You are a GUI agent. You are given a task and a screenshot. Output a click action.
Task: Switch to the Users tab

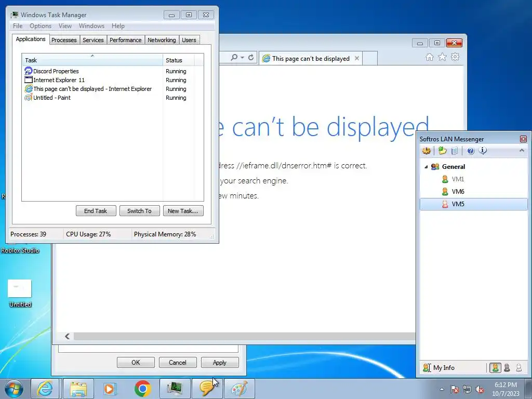189,40
